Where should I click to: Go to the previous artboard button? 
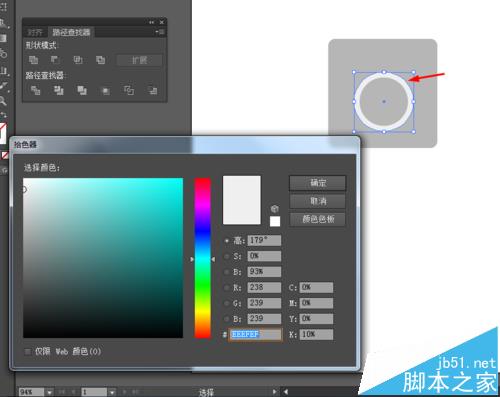click(73, 392)
